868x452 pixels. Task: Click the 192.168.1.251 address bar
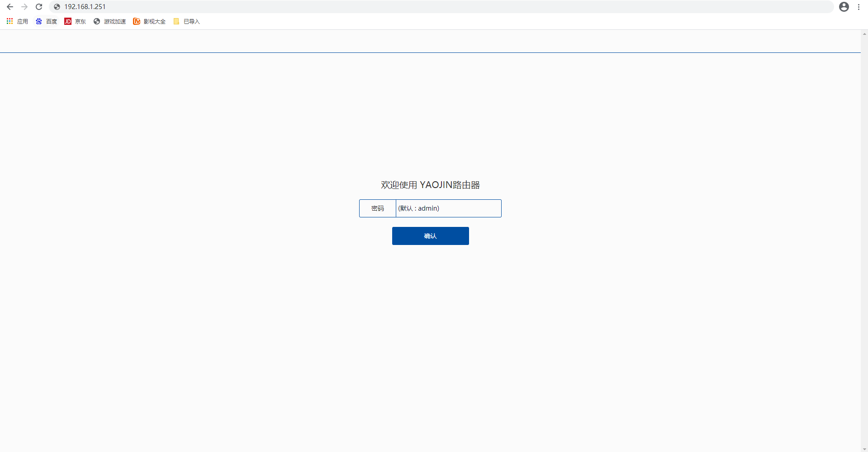coord(441,7)
